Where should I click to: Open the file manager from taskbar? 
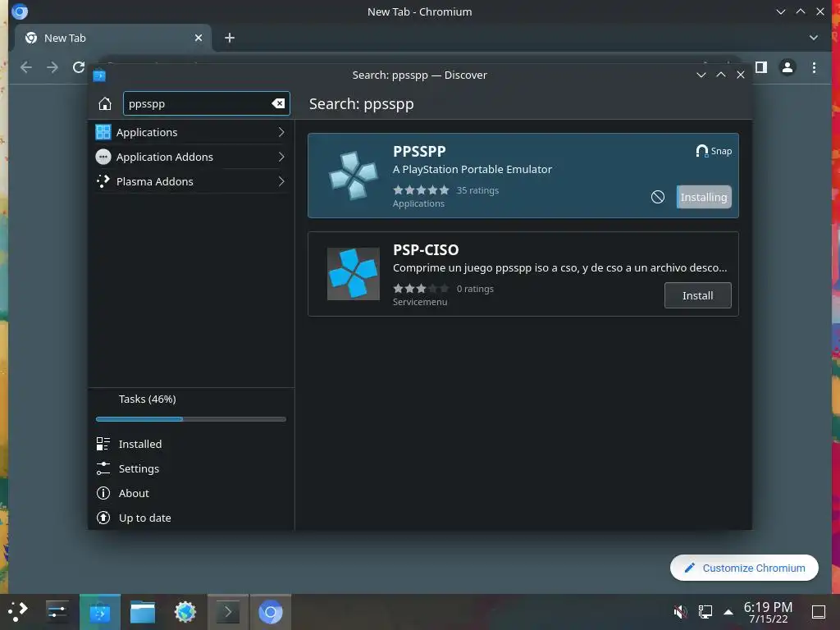click(143, 612)
